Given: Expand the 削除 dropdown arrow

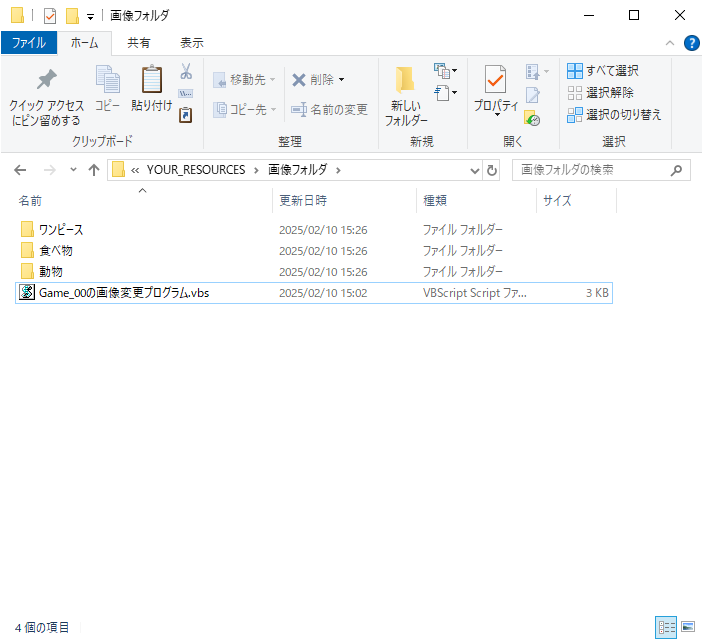Looking at the screenshot, I should 342,80.
